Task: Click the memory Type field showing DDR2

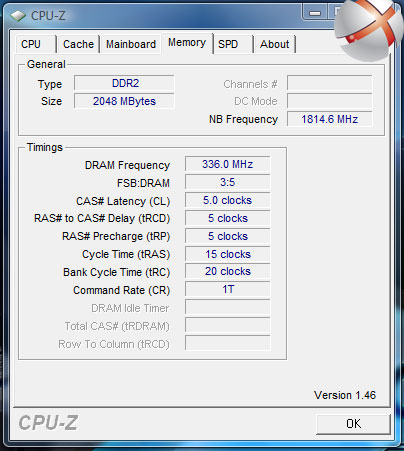Action: 124,83
